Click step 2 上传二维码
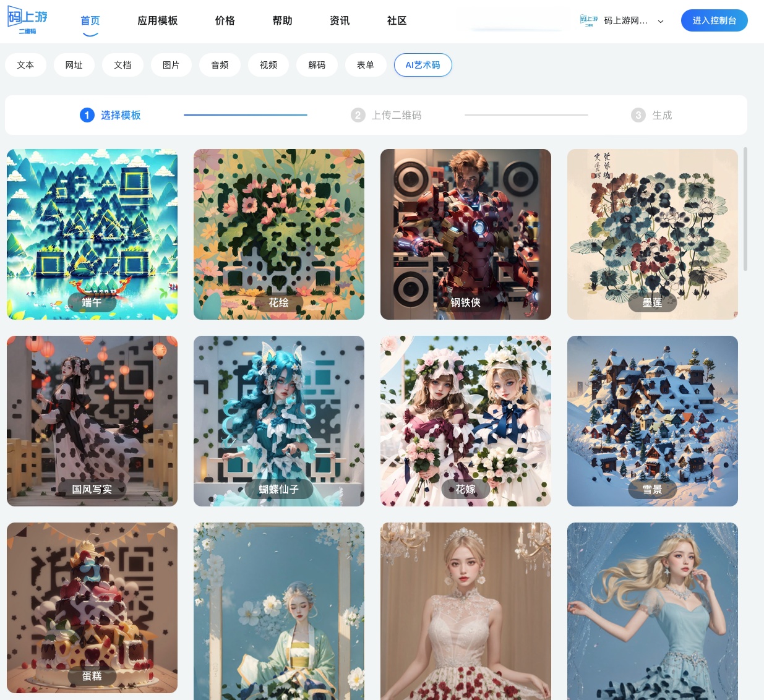Image resolution: width=764 pixels, height=700 pixels. coord(387,115)
